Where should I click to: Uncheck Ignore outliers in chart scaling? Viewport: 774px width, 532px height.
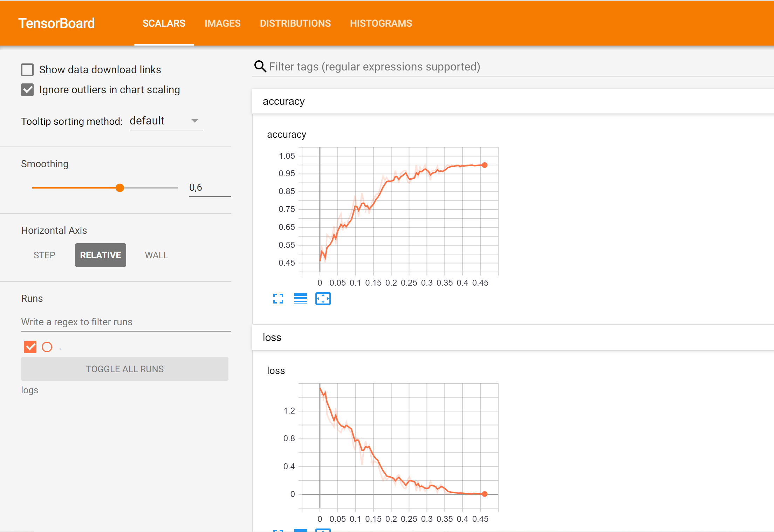coord(27,90)
